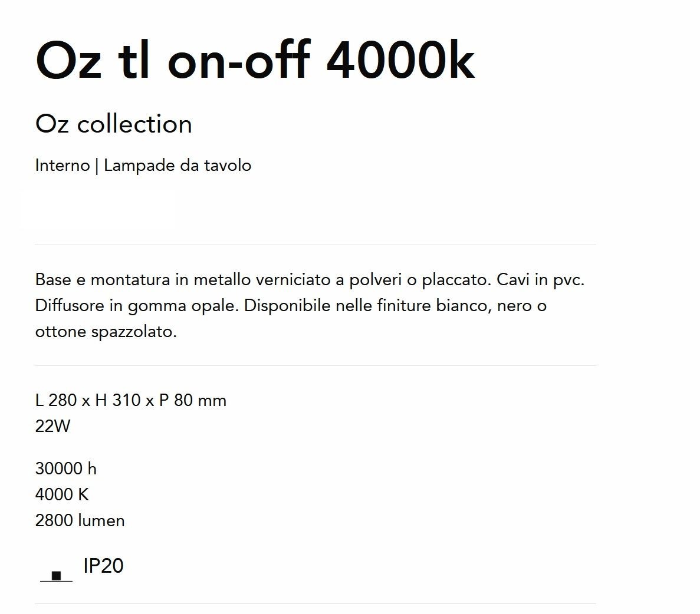The height and width of the screenshot is (614, 700).
Task: Click the 2800 lumen value
Action: click(x=80, y=520)
